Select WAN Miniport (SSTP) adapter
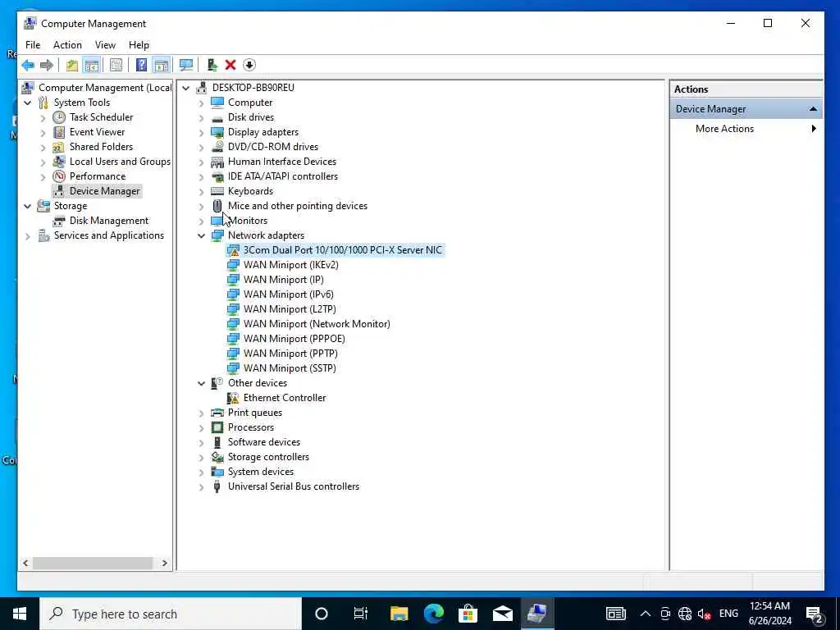This screenshot has height=630, width=840. pyautogui.click(x=290, y=368)
